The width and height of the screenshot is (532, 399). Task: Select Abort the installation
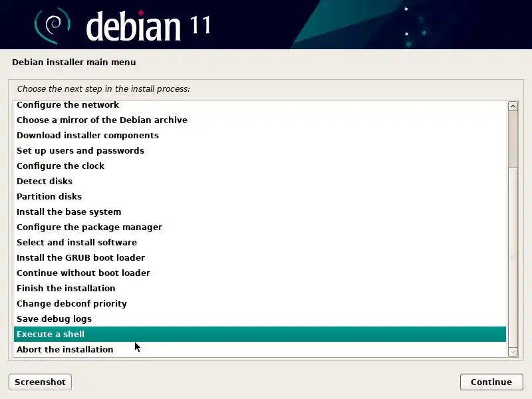point(259,350)
